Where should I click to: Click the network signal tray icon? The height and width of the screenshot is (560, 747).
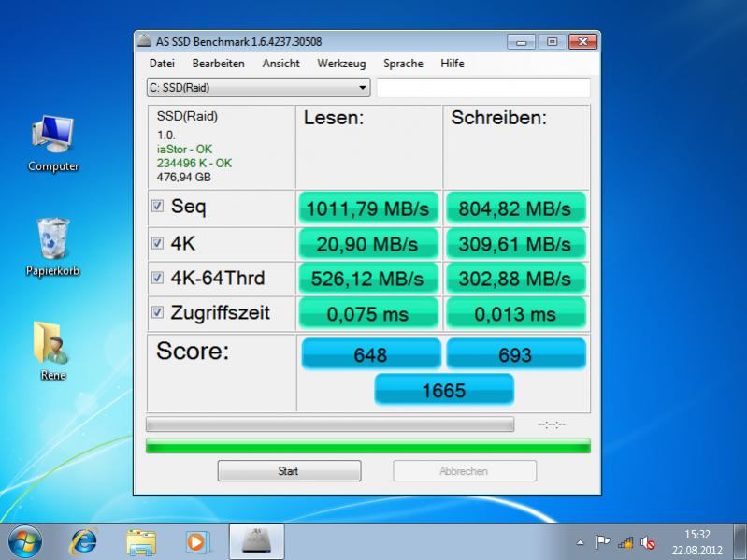click(x=625, y=542)
